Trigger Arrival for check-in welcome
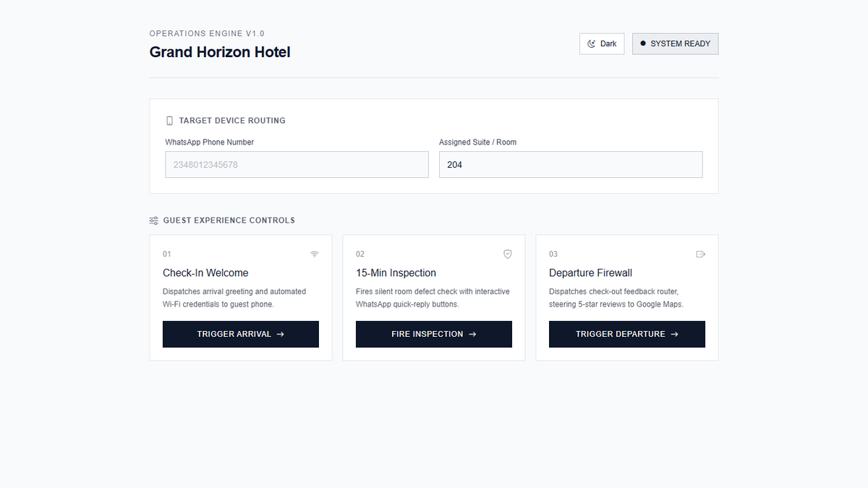Screen dimensions: 868x488 (241, 334)
